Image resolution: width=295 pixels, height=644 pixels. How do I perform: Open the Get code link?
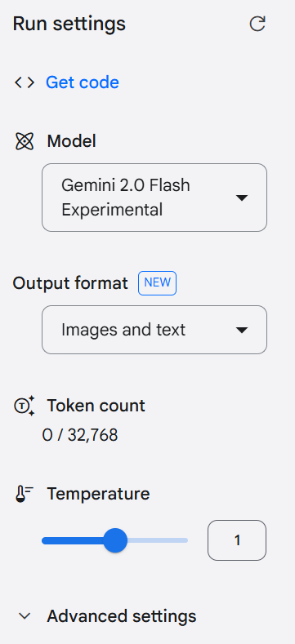(x=83, y=82)
